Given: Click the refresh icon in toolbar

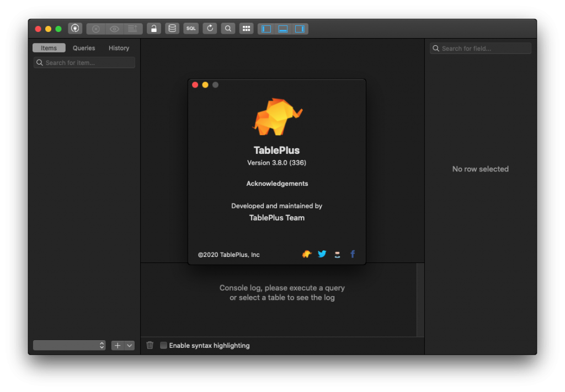Looking at the screenshot, I should (210, 29).
